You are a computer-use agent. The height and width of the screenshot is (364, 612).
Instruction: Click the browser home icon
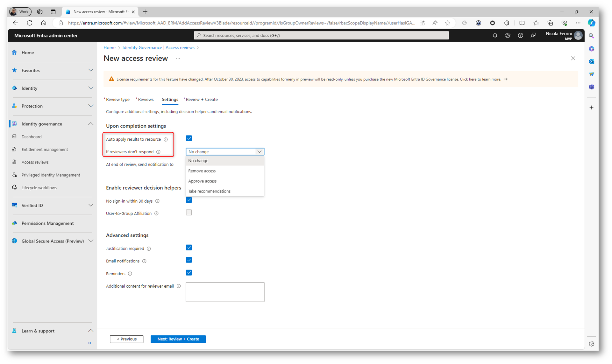click(44, 23)
